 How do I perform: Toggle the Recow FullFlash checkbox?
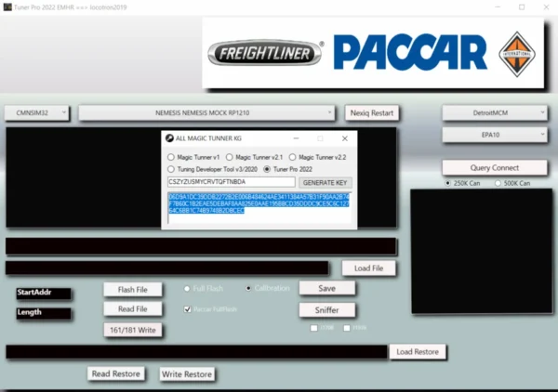(189, 308)
